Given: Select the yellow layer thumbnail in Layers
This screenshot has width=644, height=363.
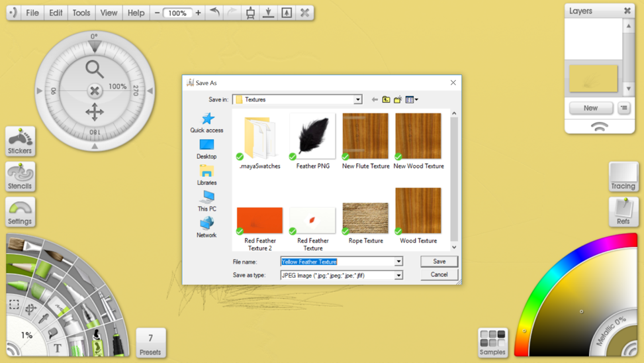Looking at the screenshot, I should click(x=593, y=78).
